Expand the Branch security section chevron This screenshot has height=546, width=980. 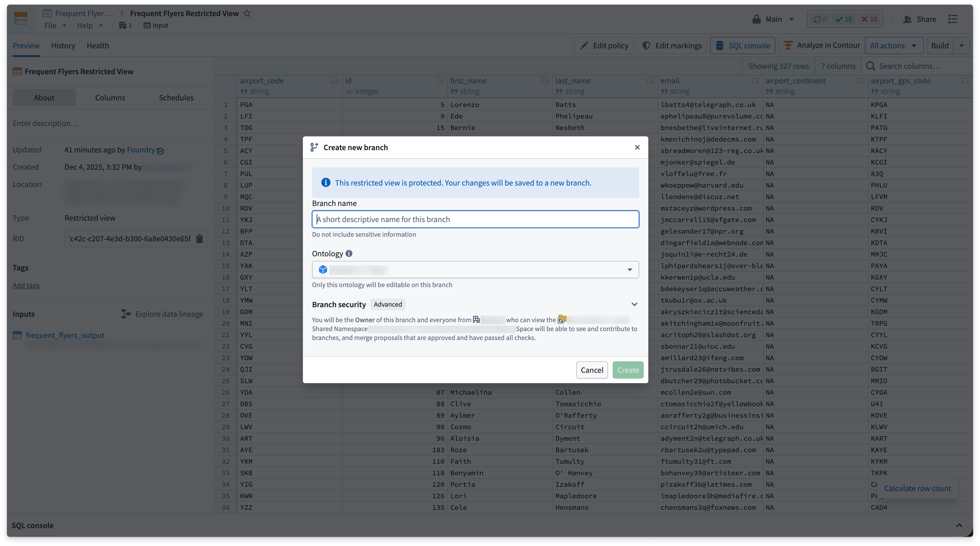coord(634,304)
